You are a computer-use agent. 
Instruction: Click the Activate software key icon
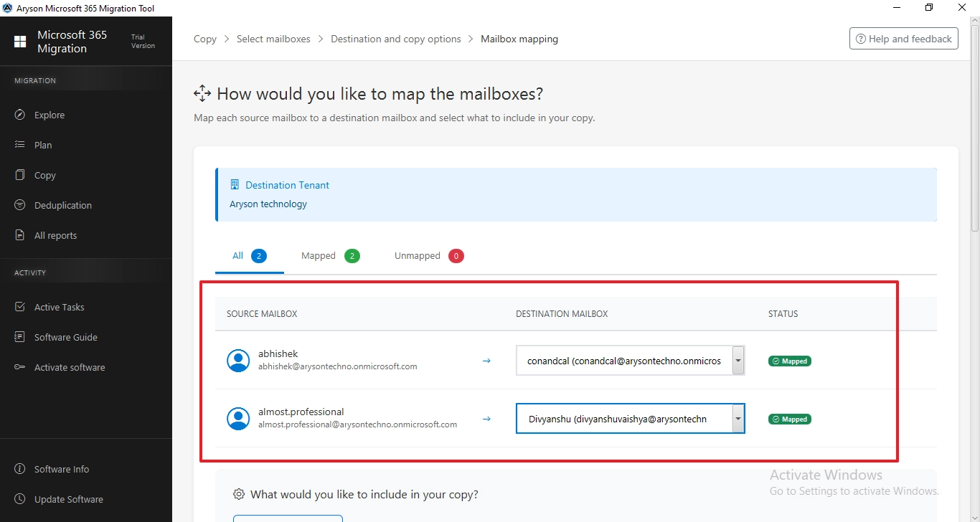click(20, 367)
